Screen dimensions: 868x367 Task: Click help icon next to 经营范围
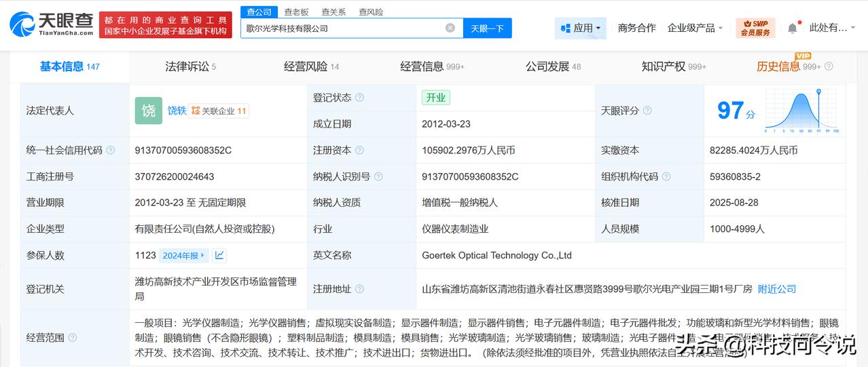[73, 338]
